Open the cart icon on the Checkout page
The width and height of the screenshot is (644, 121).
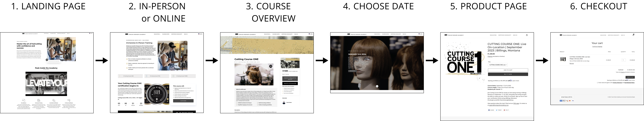[633, 35]
